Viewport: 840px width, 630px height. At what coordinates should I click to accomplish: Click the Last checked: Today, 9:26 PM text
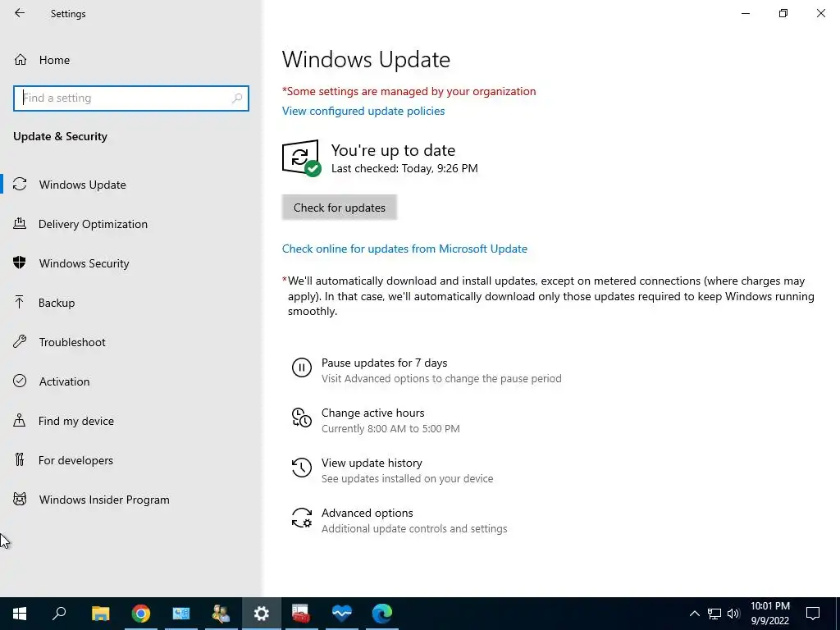pos(404,168)
